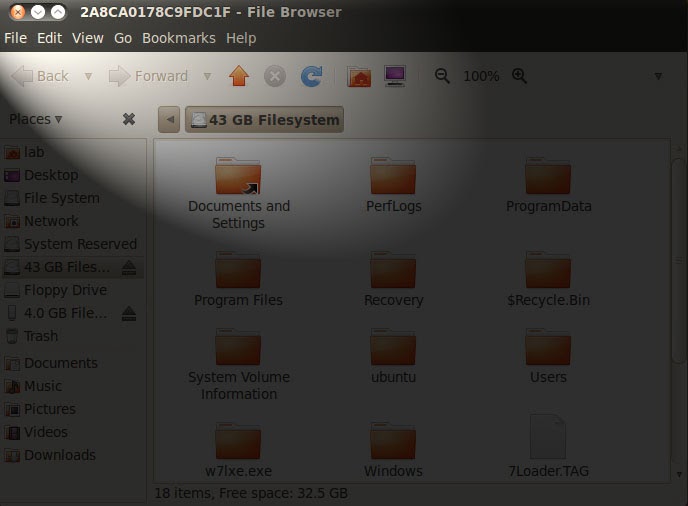Zoom out with the magnifier minus icon
This screenshot has height=506, width=688.
click(442, 76)
